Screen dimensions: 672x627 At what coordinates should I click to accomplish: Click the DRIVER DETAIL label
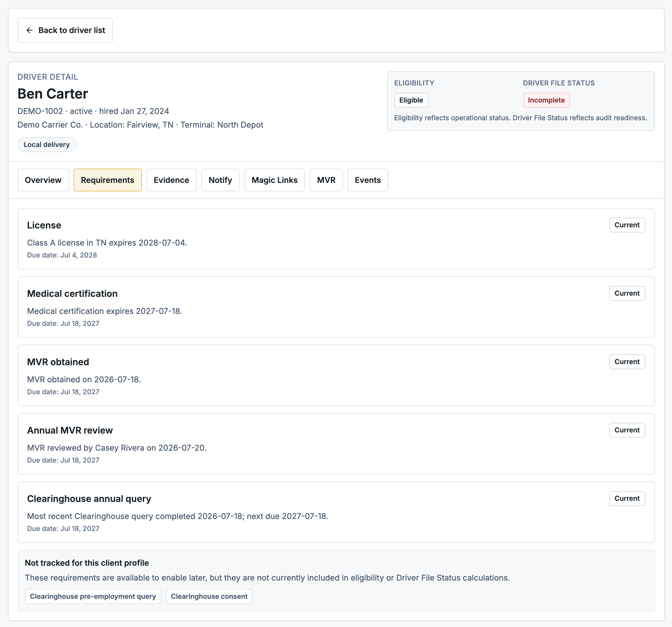[x=48, y=77]
